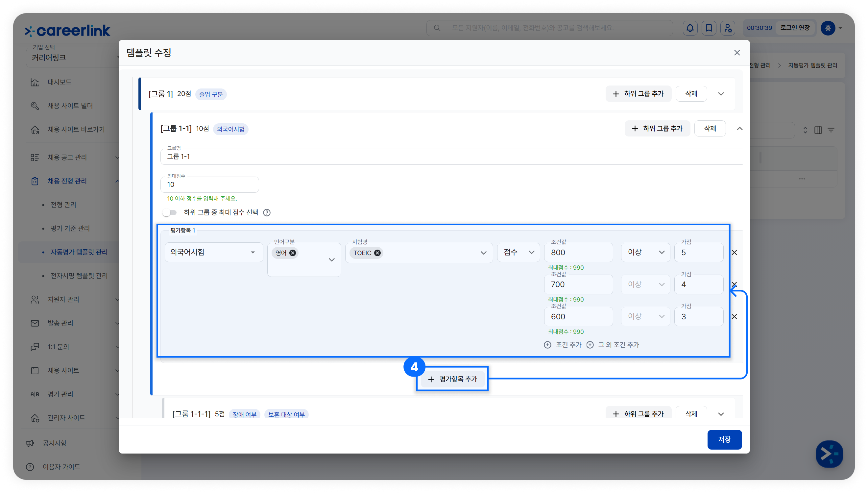The height and width of the screenshot is (493, 868).
Task: Click the 대시보드 sidebar icon
Action: point(35,82)
